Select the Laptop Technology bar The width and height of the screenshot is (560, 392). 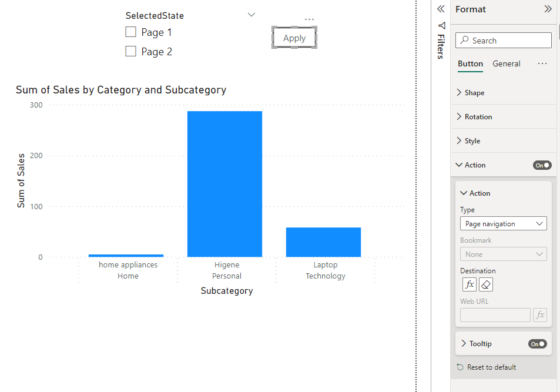pyautogui.click(x=323, y=242)
